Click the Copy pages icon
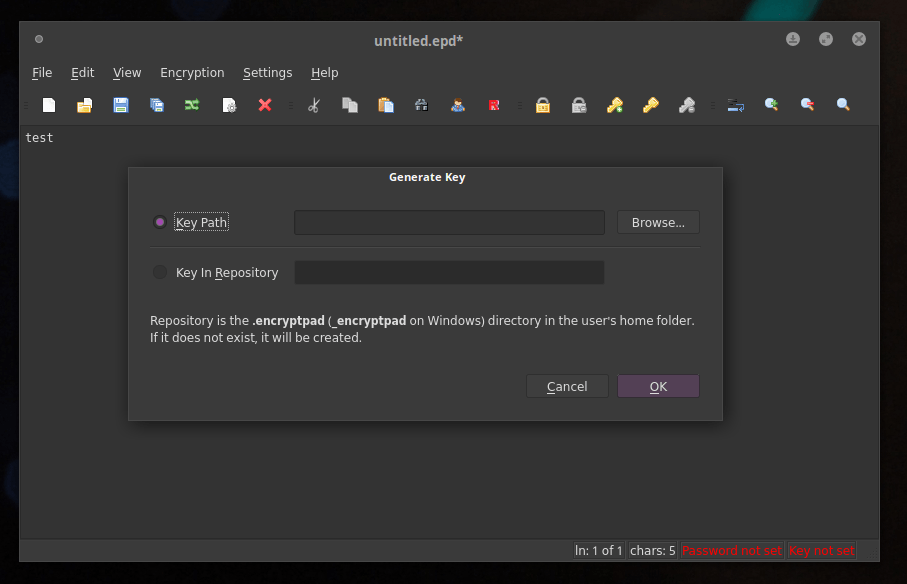 pos(350,105)
